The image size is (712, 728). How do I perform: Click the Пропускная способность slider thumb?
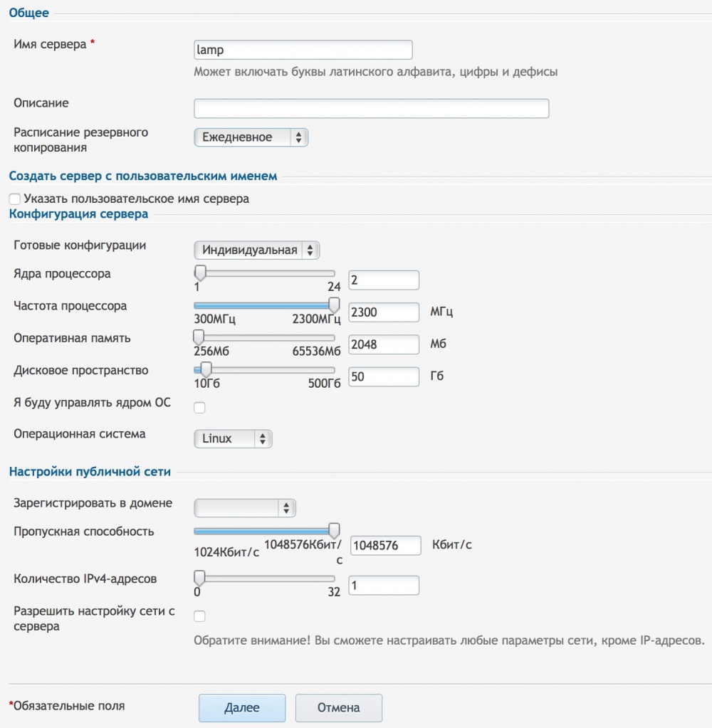[x=333, y=529]
